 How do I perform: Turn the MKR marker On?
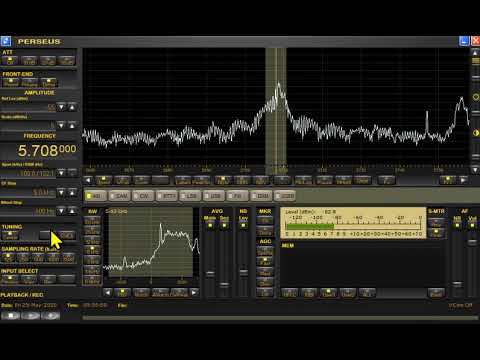pos(265,220)
